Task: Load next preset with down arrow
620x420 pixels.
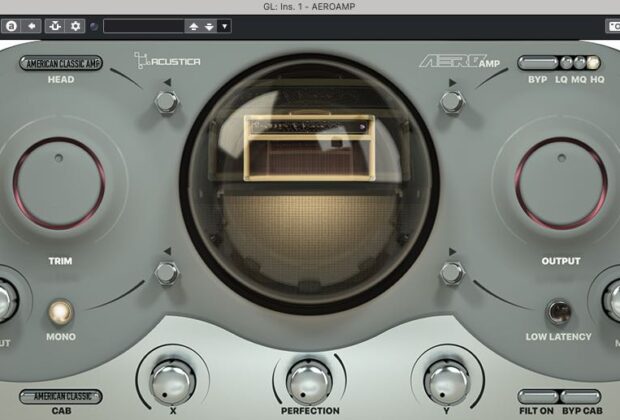Action: click(209, 26)
